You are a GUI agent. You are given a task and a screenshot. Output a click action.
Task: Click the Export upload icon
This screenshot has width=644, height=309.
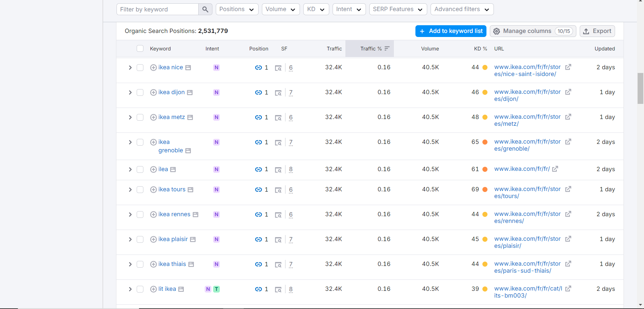tap(586, 31)
